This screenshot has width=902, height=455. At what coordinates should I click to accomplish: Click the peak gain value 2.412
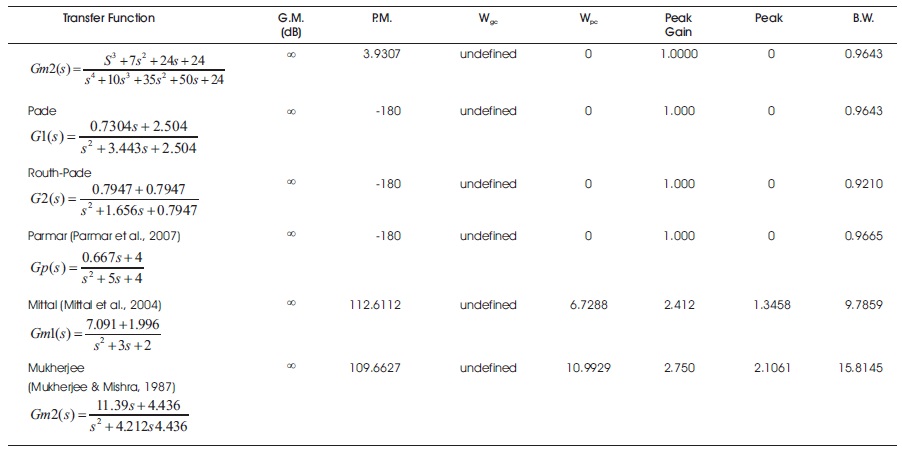[x=679, y=305]
